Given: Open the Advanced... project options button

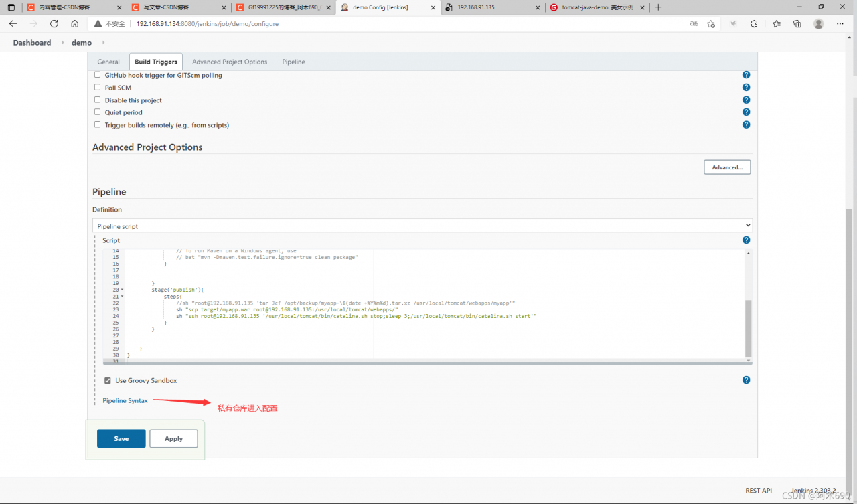Looking at the screenshot, I should click(727, 167).
